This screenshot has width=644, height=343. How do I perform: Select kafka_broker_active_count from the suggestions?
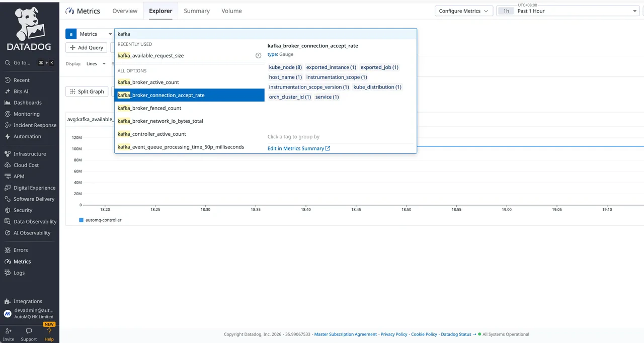[x=148, y=82]
